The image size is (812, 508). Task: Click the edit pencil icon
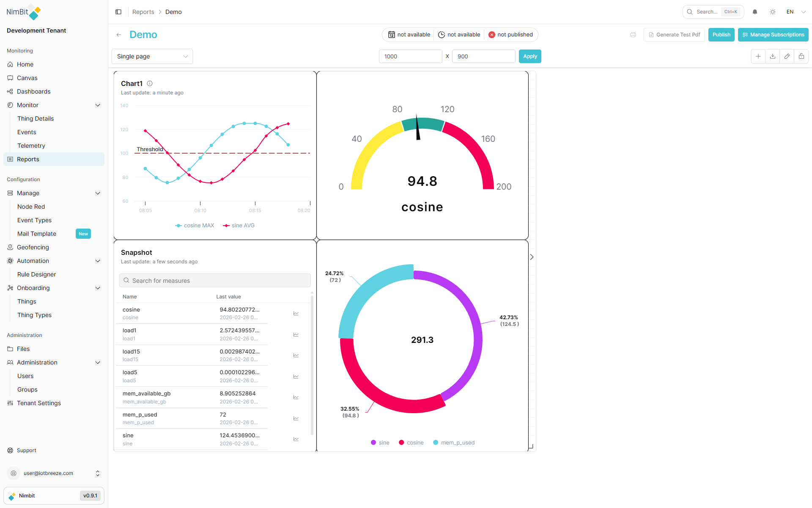[787, 56]
